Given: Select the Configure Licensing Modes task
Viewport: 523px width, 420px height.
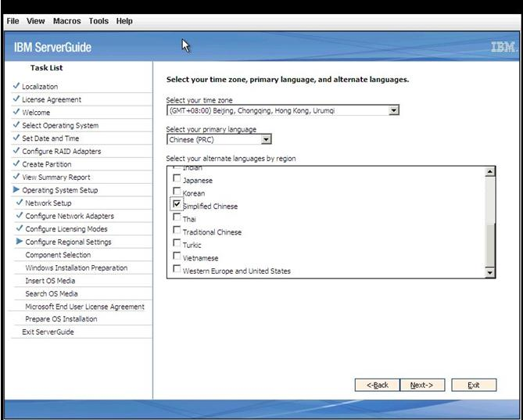Looking at the screenshot, I should pyautogui.click(x=66, y=229).
